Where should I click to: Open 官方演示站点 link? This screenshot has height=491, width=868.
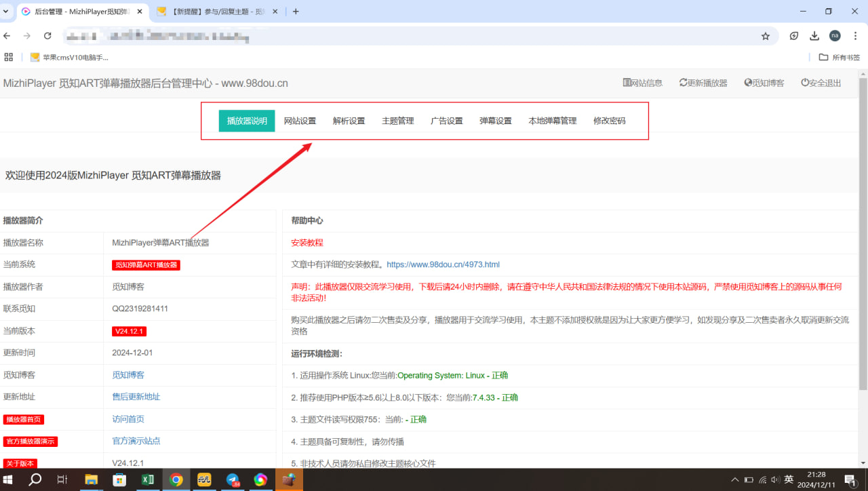136,441
